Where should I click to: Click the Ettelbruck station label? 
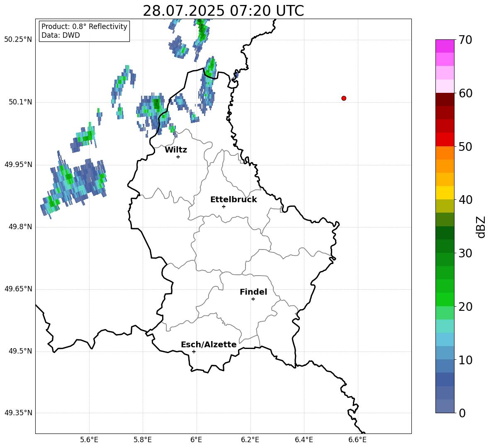[233, 200]
